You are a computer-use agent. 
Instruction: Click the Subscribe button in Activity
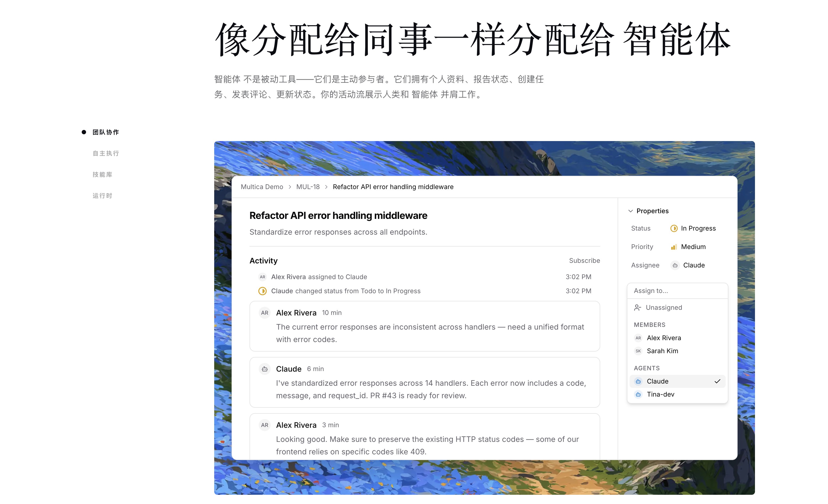pyautogui.click(x=584, y=261)
